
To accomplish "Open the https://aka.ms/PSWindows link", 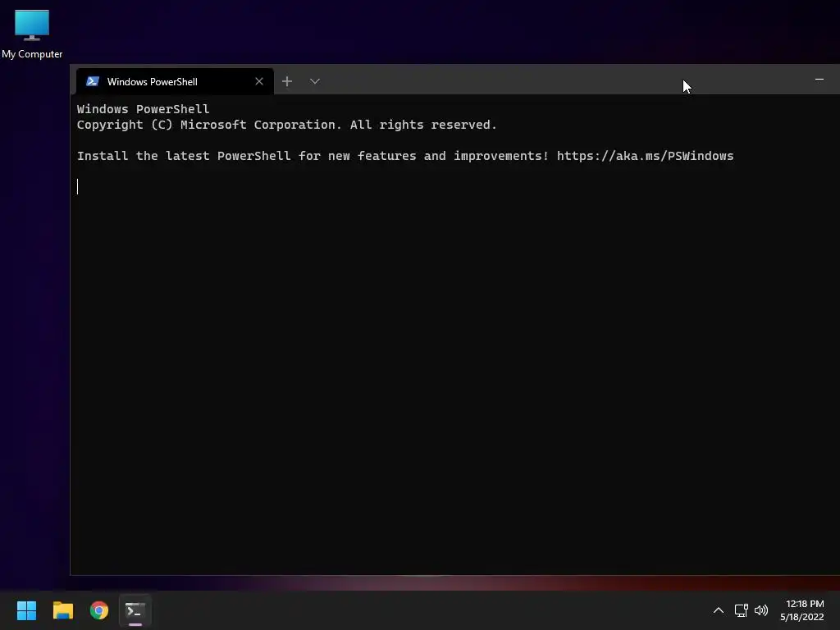I will click(x=645, y=156).
